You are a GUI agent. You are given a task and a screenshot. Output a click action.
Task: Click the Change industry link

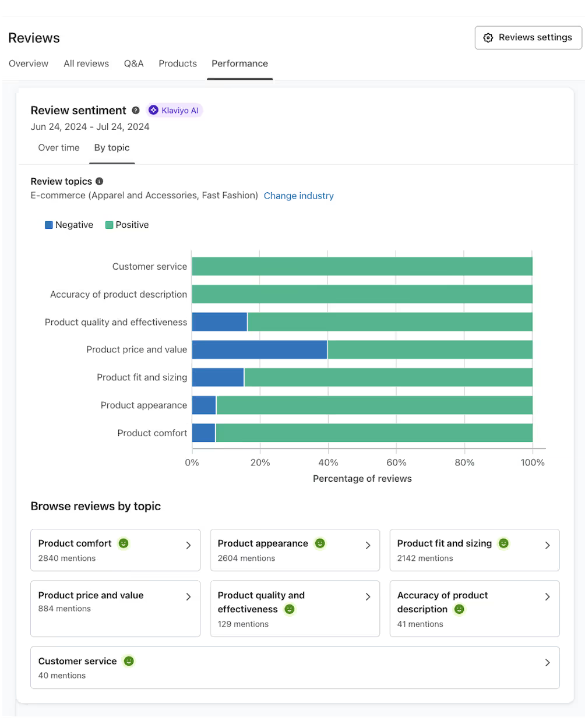pos(298,196)
